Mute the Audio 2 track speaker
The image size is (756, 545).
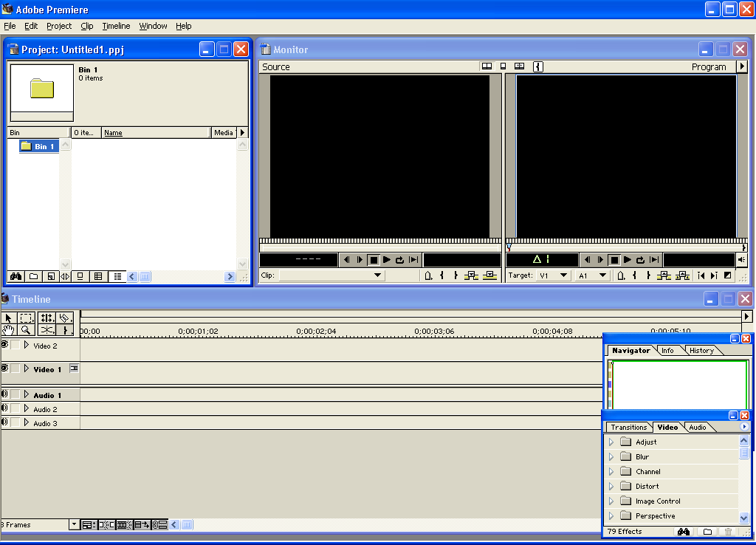click(5, 408)
